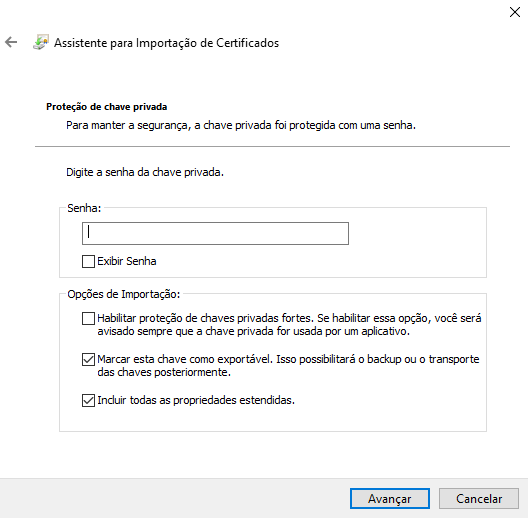
Task: Click 'Digite a senha da chave privada.' text
Action: (145, 172)
